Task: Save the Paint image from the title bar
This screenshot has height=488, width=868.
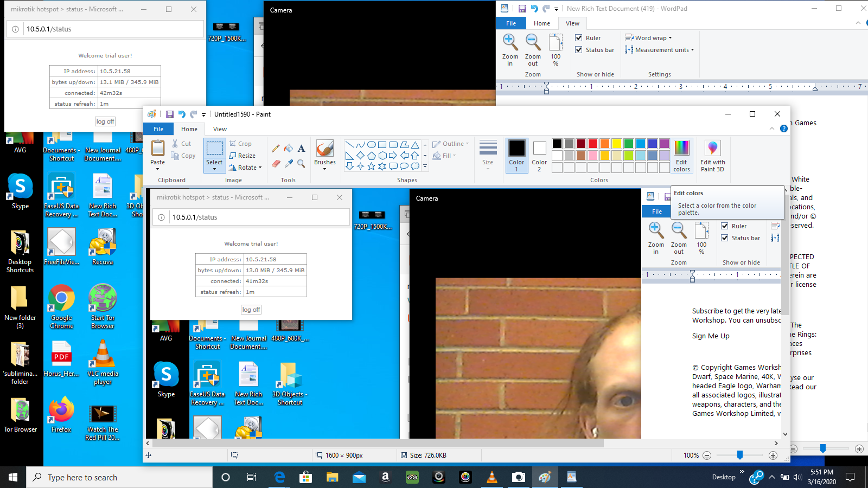Action: click(170, 114)
